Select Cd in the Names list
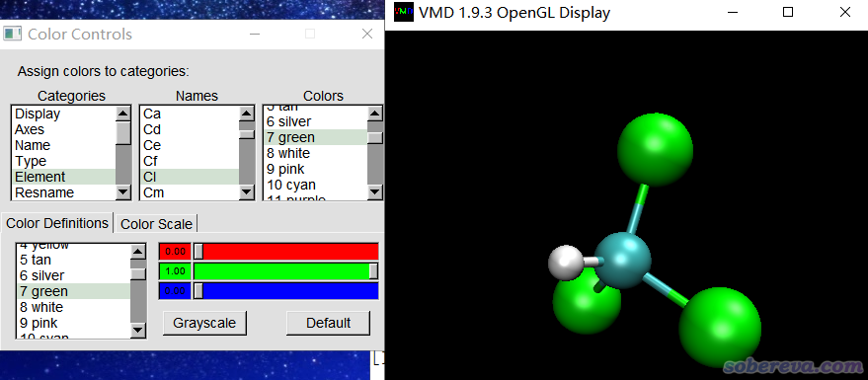 point(190,129)
